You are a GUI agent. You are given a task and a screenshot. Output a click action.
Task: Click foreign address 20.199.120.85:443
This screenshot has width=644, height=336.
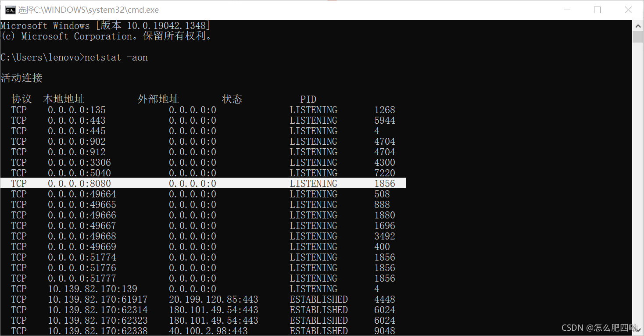tap(214, 300)
